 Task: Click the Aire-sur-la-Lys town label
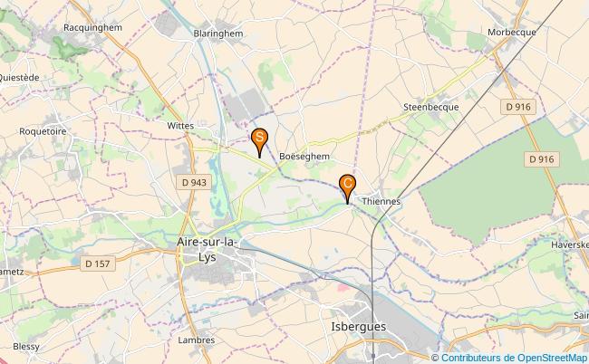click(x=208, y=250)
